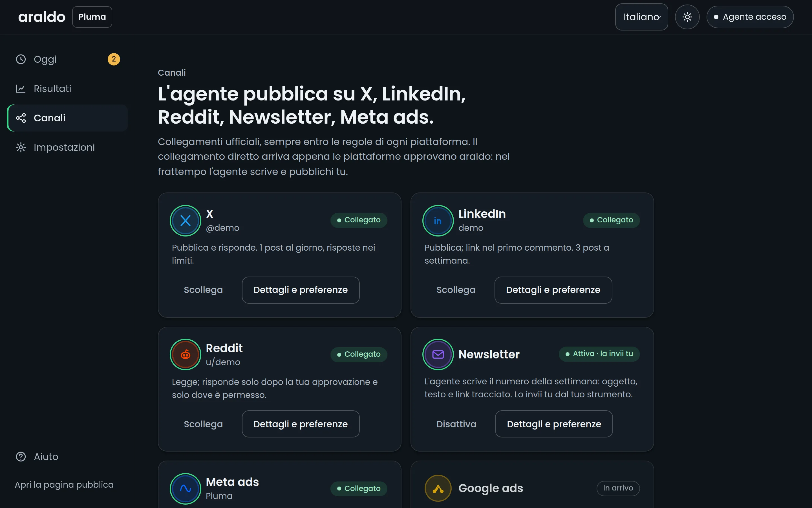This screenshot has height=508, width=812.
Task: Click Scollega on the Reddit card
Action: coord(203,424)
